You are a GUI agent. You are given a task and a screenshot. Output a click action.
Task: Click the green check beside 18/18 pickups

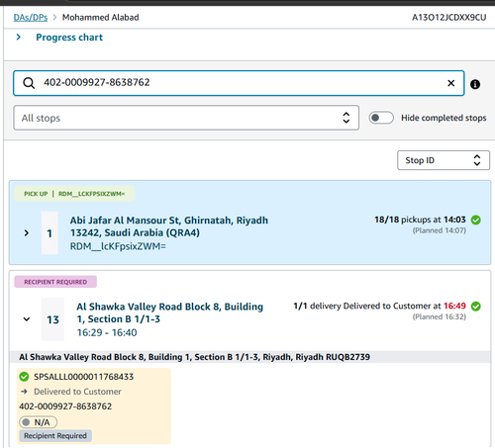(475, 220)
